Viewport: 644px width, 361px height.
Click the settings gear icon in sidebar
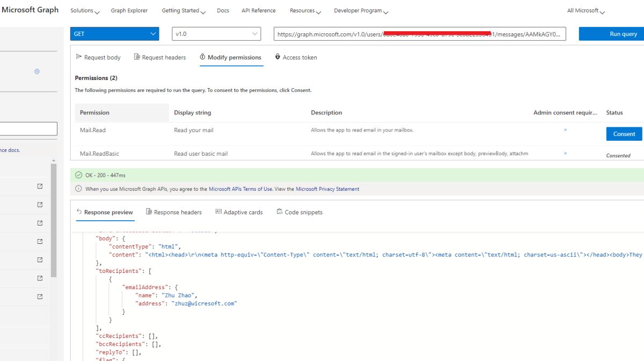(37, 71)
